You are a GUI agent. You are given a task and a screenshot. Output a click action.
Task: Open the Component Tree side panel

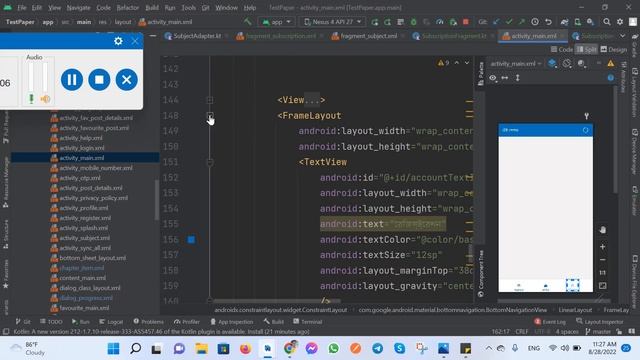point(481,273)
